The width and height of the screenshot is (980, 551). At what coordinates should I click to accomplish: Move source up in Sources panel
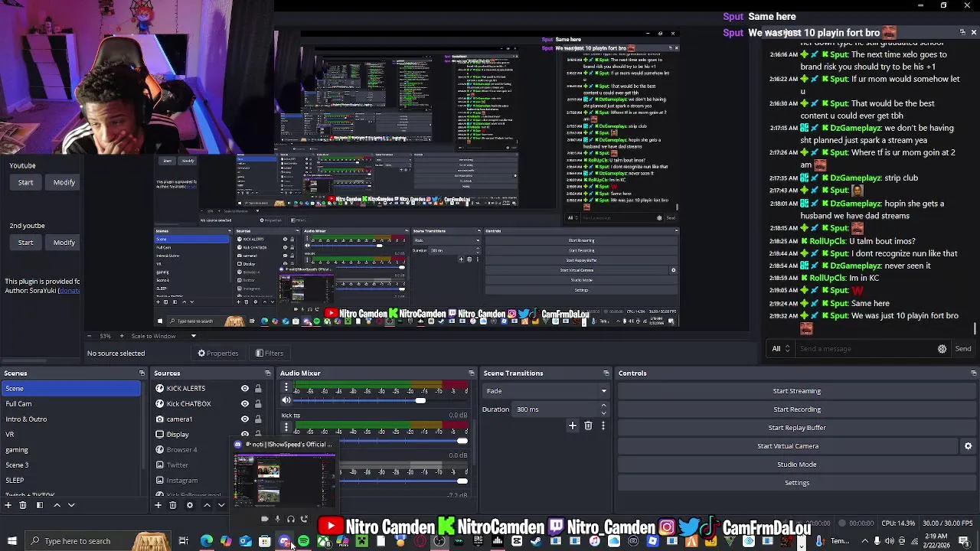tap(207, 505)
